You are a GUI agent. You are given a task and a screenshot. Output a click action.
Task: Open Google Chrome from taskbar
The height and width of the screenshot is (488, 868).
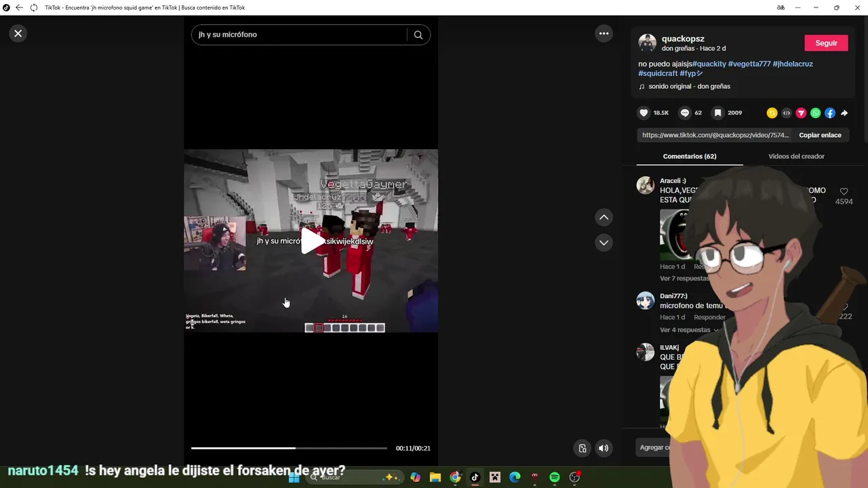pos(455,477)
